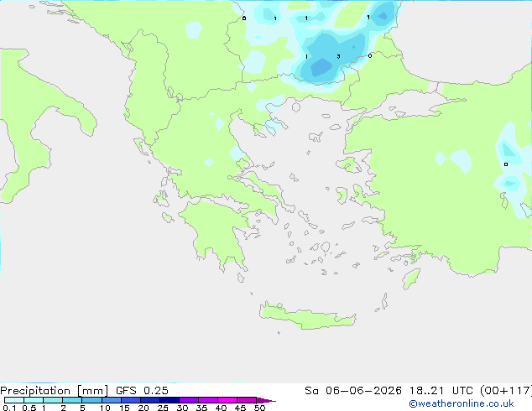
Task: Click the 20–25 mm legend swatch
Action: coord(150,400)
